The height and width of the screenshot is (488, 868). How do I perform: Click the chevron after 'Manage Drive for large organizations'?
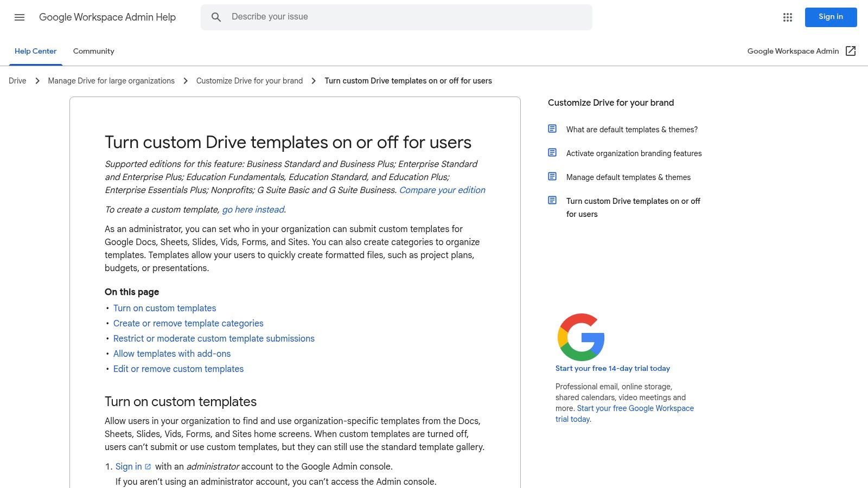[185, 80]
